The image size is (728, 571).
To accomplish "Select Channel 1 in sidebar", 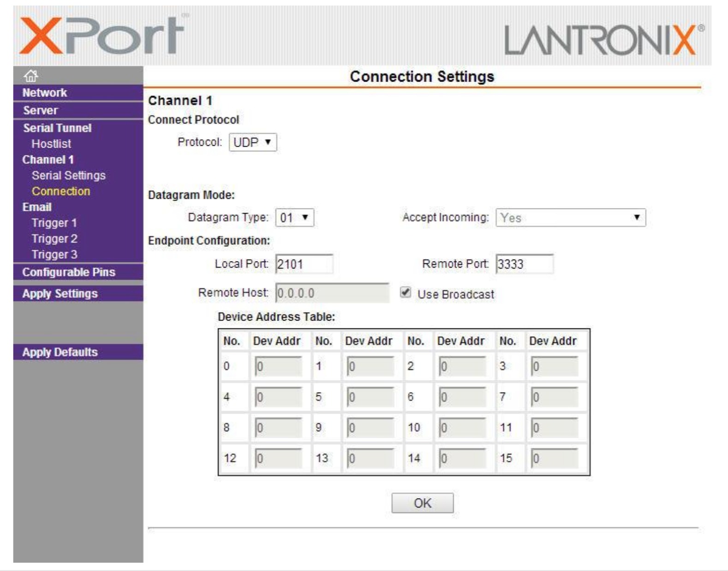I will 48,160.
